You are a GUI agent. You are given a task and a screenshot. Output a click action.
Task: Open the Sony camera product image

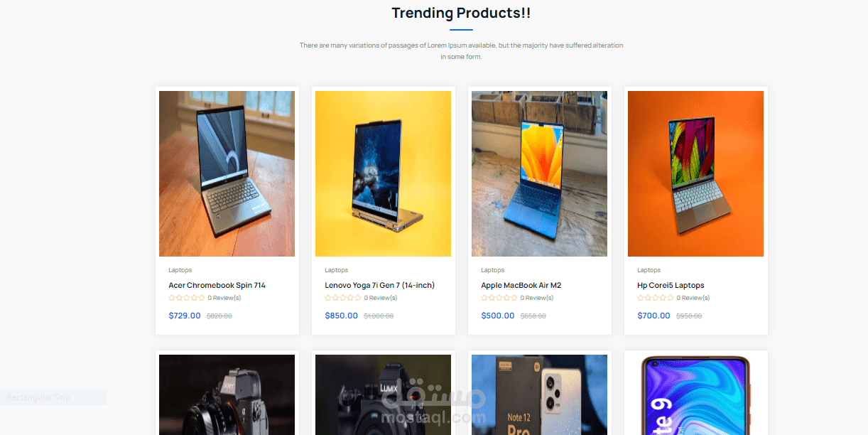(227, 394)
